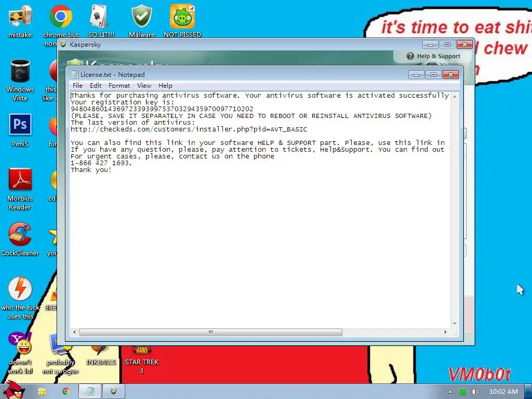The image size is (532, 399).
Task: Open Notepad View menu
Action: (x=144, y=86)
